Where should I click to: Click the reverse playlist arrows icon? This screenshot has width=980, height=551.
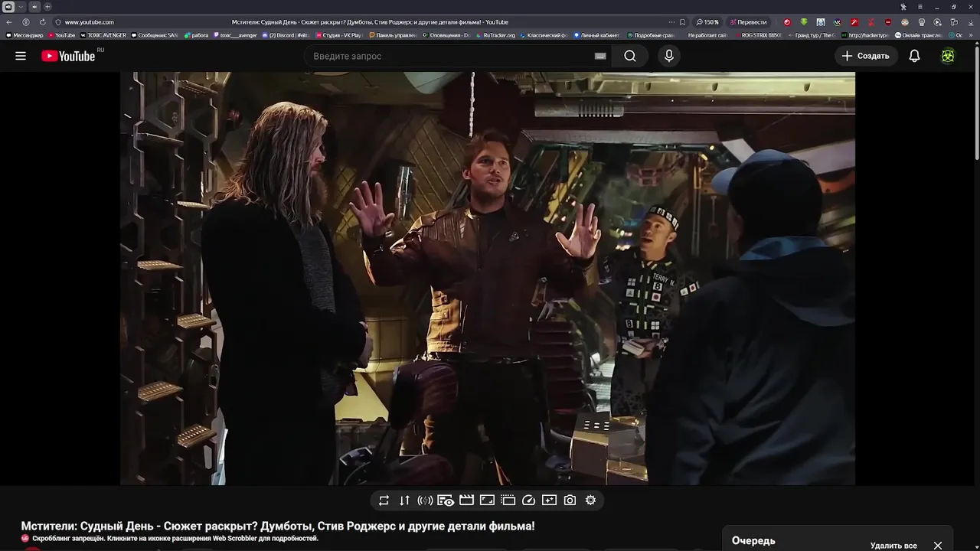(404, 500)
